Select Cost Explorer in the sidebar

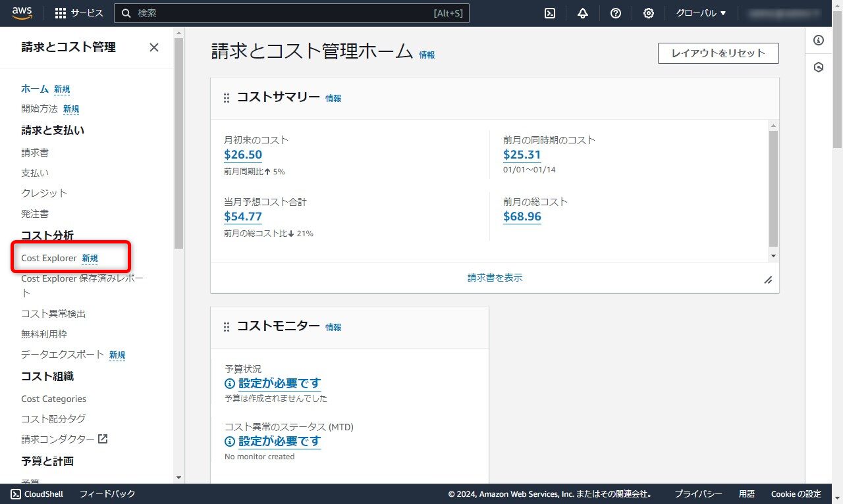(49, 258)
